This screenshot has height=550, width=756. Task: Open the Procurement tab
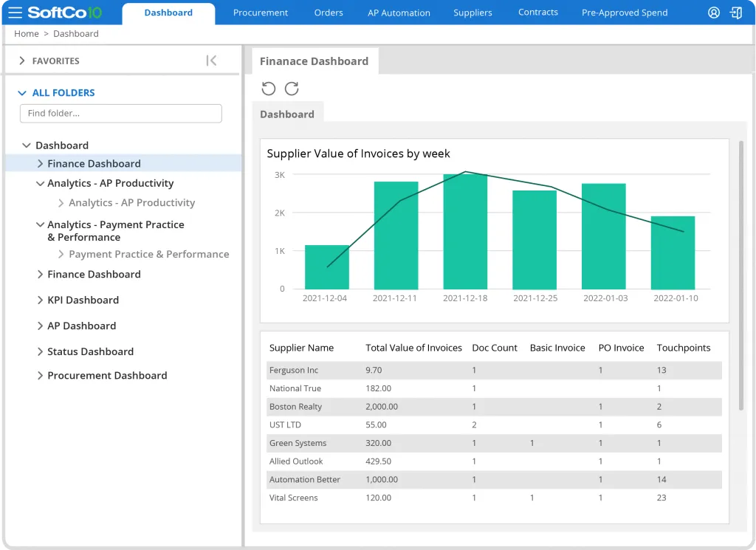tap(261, 13)
